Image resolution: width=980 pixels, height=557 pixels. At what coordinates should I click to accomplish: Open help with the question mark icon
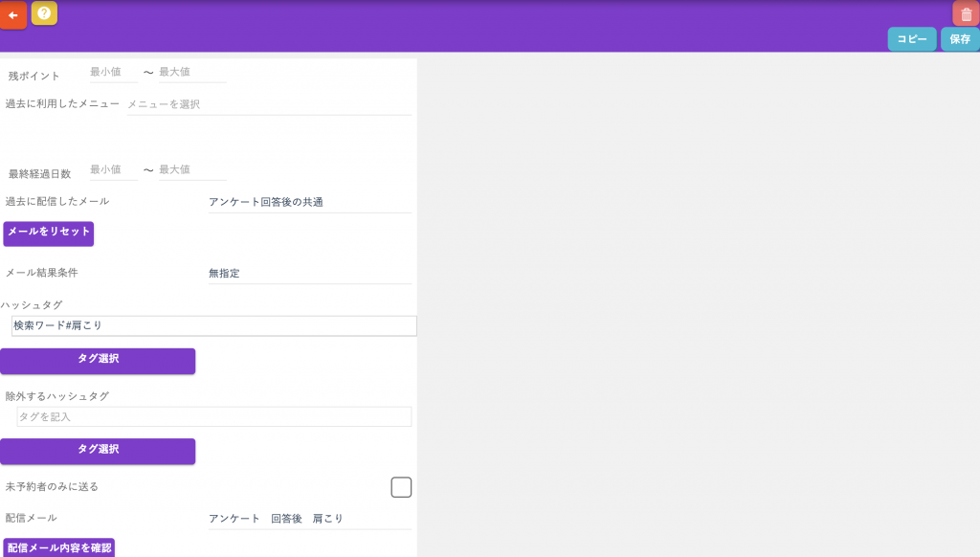coord(44,13)
